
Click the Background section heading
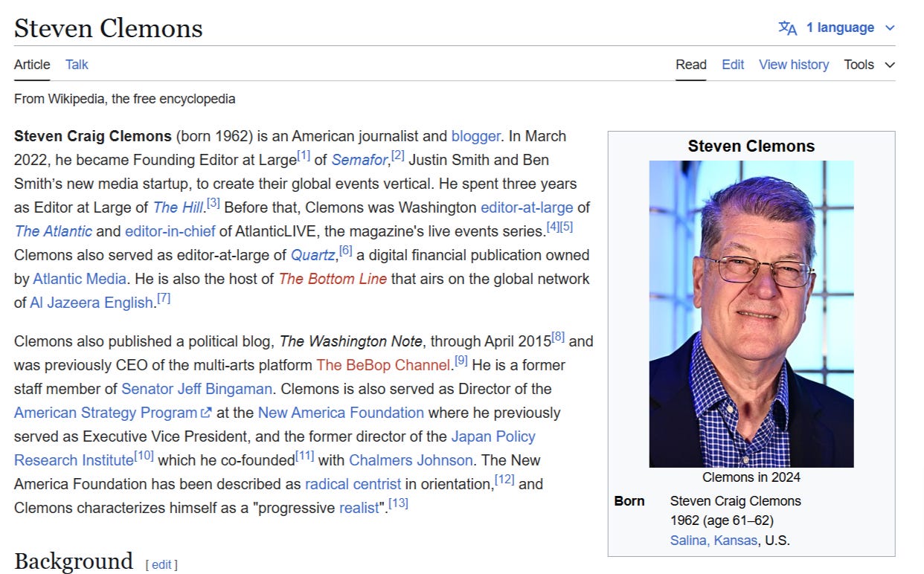(74, 561)
